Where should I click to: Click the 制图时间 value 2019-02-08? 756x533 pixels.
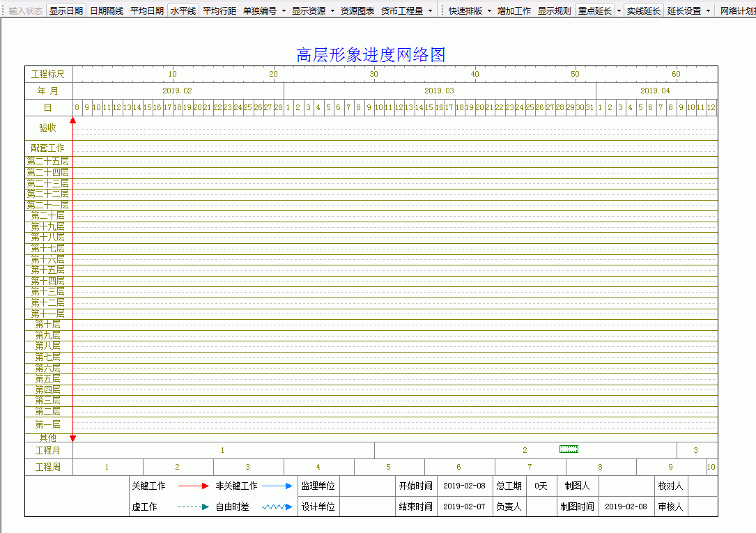(626, 507)
